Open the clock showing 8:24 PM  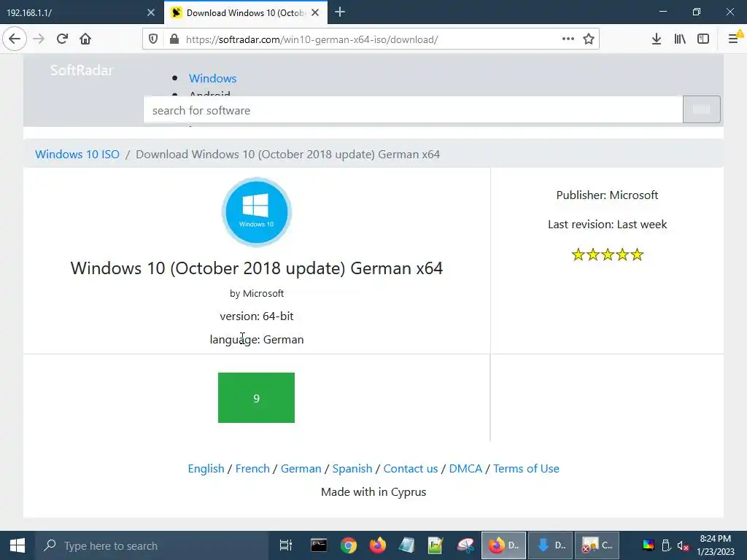point(716,545)
